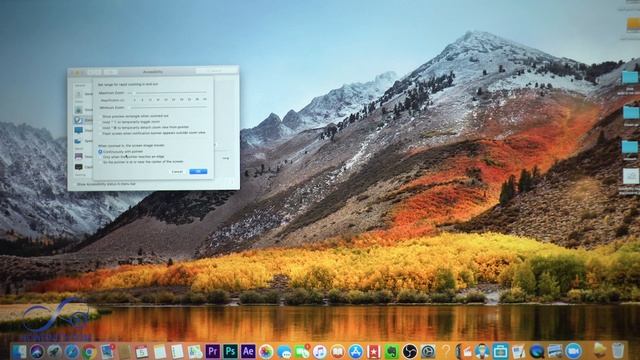The width and height of the screenshot is (640, 360).
Task: Click the OK button
Action: point(198,171)
